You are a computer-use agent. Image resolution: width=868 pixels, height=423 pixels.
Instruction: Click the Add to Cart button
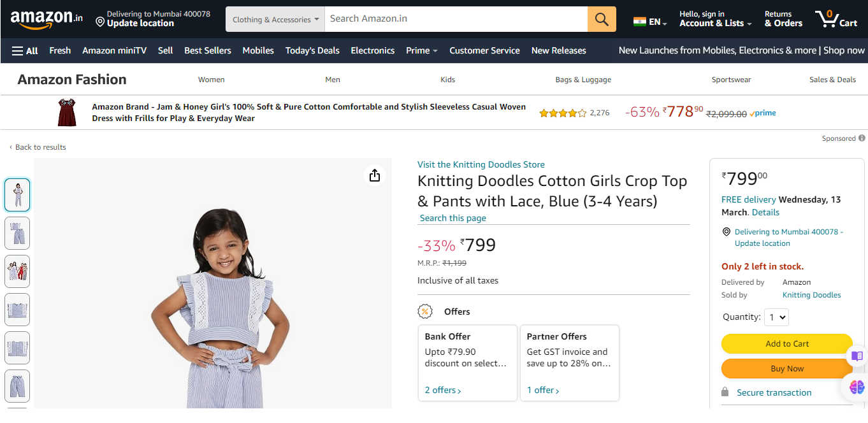coord(786,343)
